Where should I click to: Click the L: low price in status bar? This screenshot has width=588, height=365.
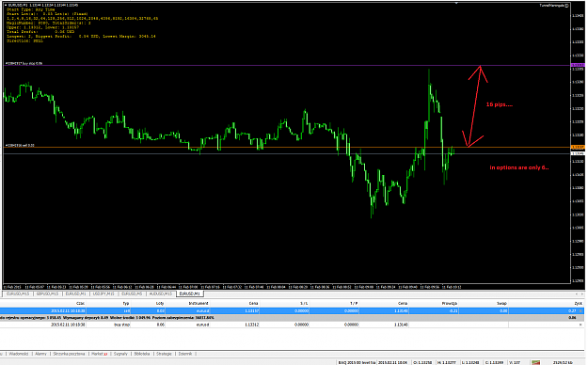(x=470, y=362)
